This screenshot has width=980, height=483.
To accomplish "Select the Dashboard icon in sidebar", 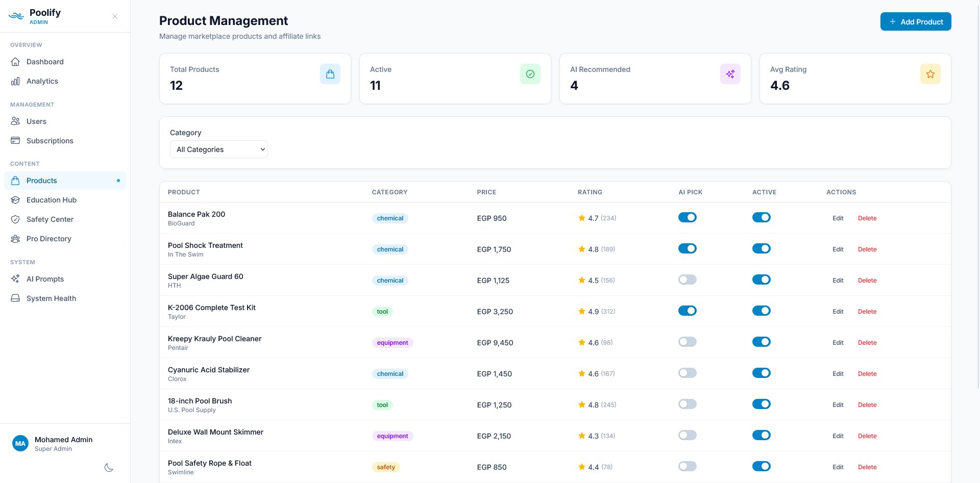I will click(x=16, y=62).
